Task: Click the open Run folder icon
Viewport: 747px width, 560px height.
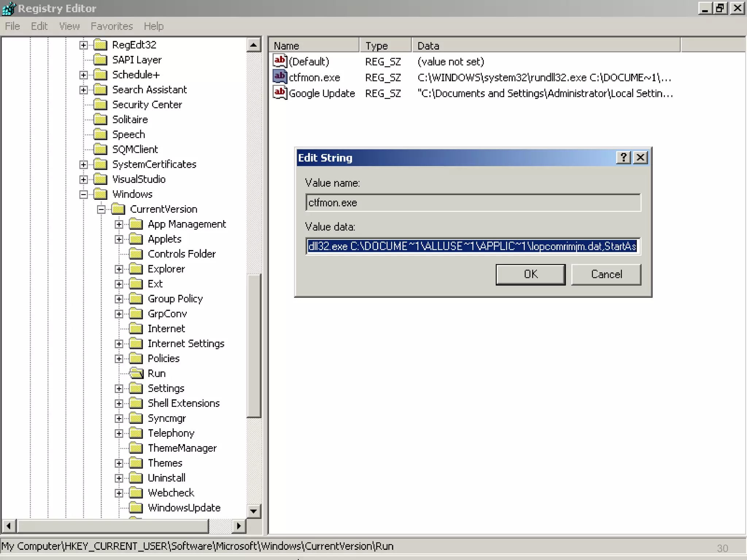Action: [x=137, y=373]
